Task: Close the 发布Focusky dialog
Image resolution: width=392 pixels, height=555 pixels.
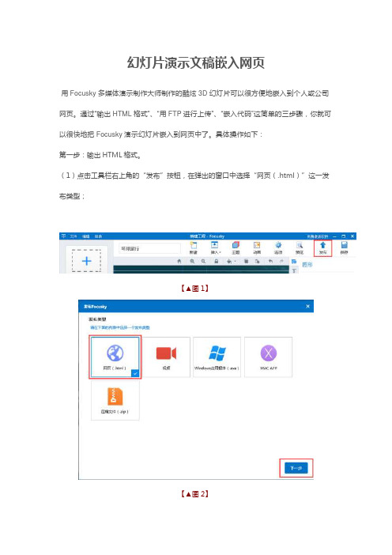Action: click(307, 306)
